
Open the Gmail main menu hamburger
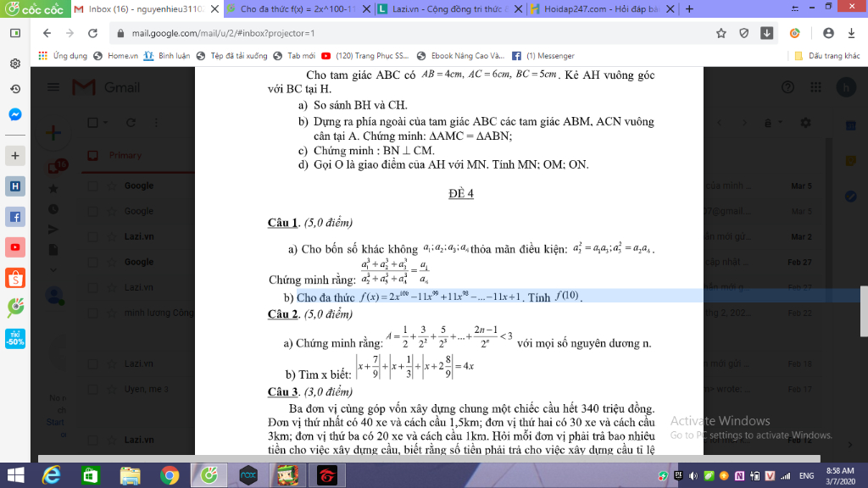pyautogui.click(x=53, y=87)
